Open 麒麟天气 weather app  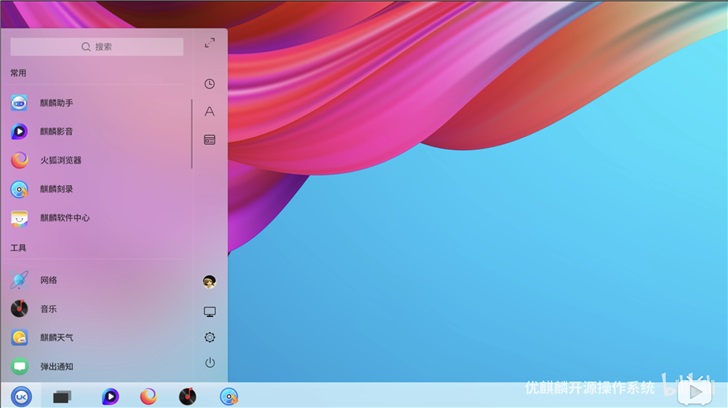tap(55, 338)
